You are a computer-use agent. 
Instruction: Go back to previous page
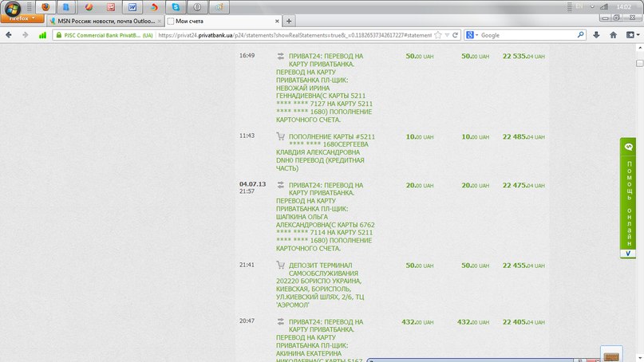click(9, 35)
